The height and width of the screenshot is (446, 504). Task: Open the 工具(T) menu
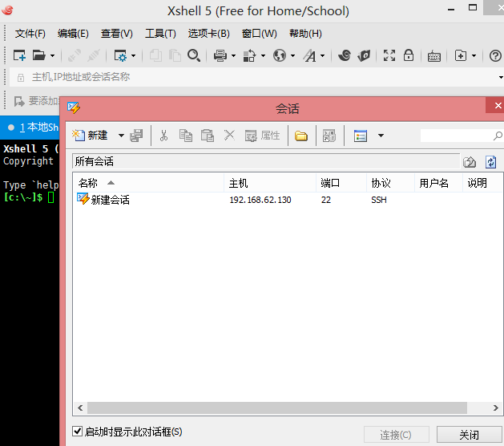(x=160, y=34)
